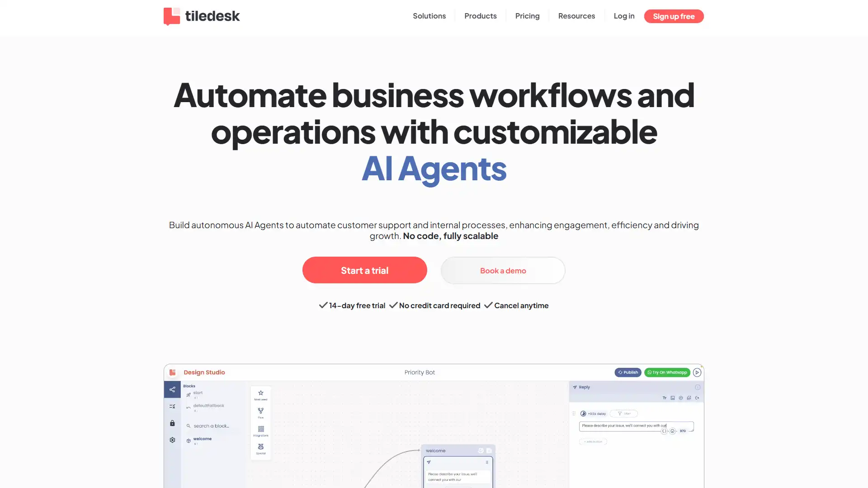
Task: Click the Pricing menu item
Action: pyautogui.click(x=527, y=16)
